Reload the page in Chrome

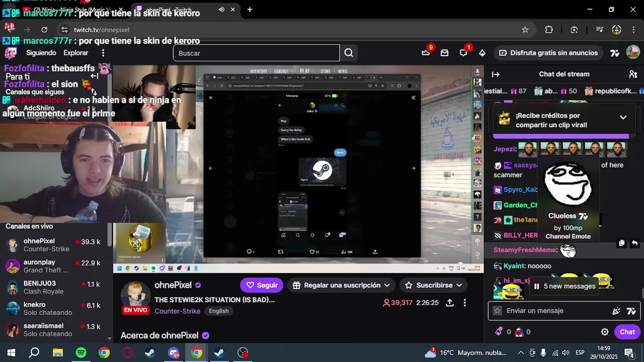point(44,30)
